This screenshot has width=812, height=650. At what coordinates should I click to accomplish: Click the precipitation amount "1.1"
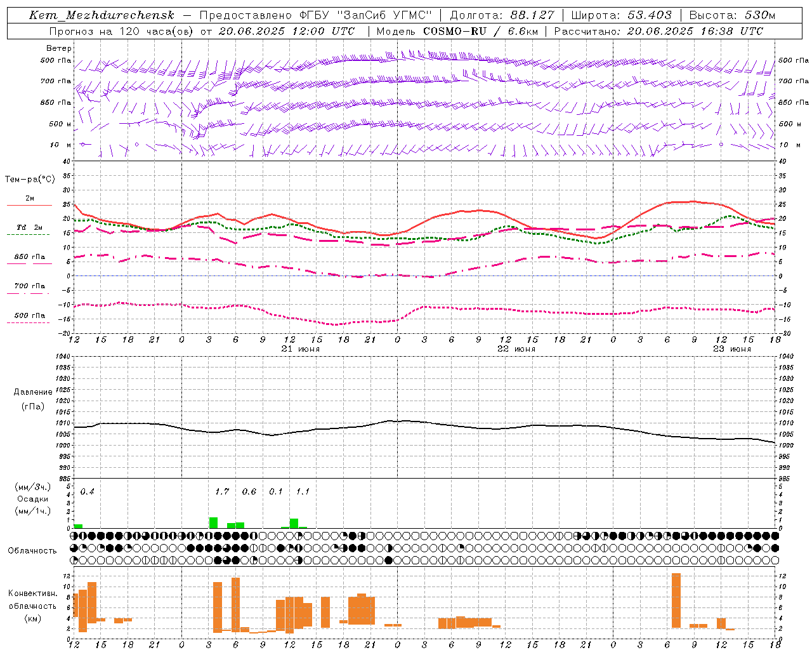pyautogui.click(x=303, y=491)
